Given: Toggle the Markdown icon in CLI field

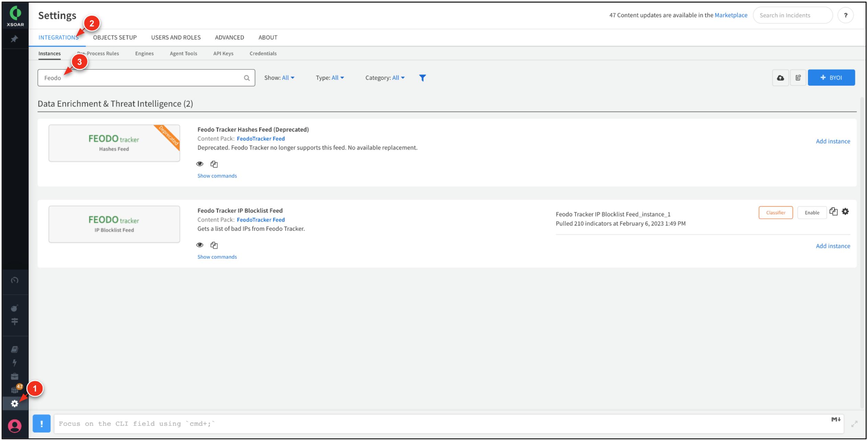Looking at the screenshot, I should coord(836,419).
